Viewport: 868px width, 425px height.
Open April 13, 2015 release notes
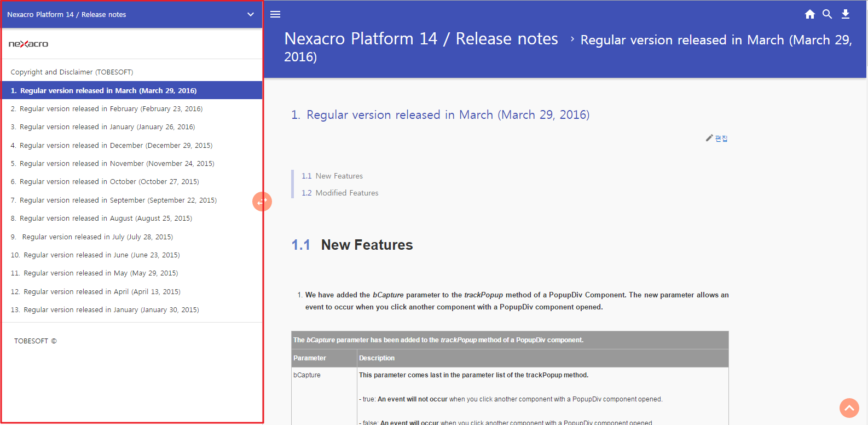tap(96, 291)
